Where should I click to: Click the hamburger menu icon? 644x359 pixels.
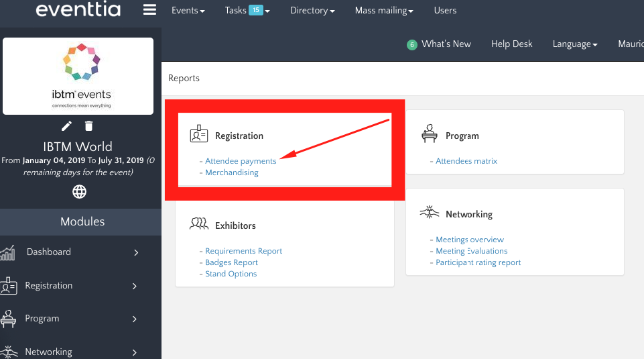(149, 10)
